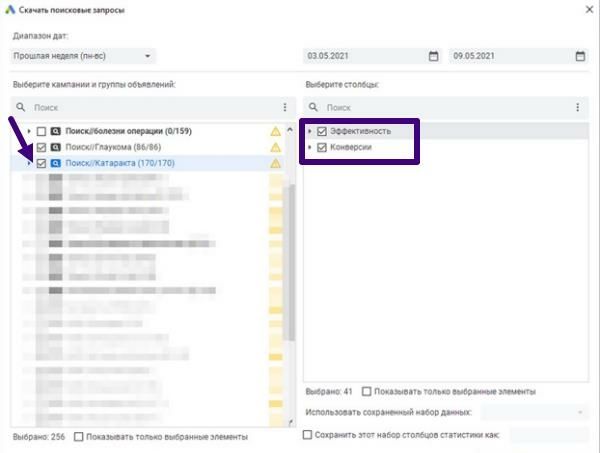600x453 pixels.
Task: Expand the Поиск//болезни операции campaign
Action: (x=29, y=131)
